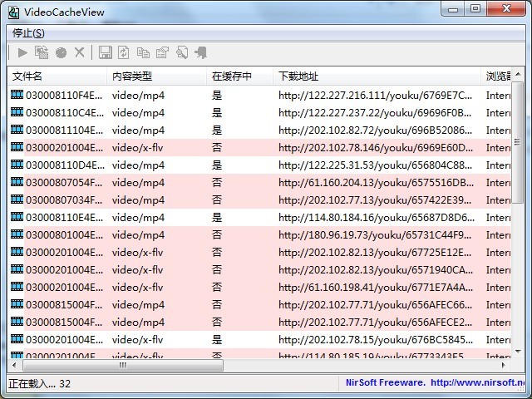
Task: Click the Save floppy disk icon
Action: [105, 52]
